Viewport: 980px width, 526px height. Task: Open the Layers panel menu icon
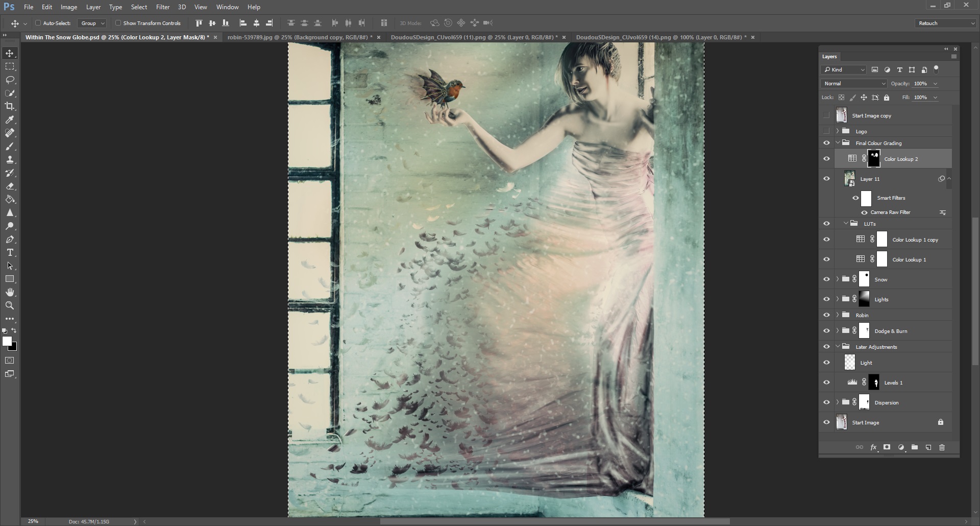point(954,57)
